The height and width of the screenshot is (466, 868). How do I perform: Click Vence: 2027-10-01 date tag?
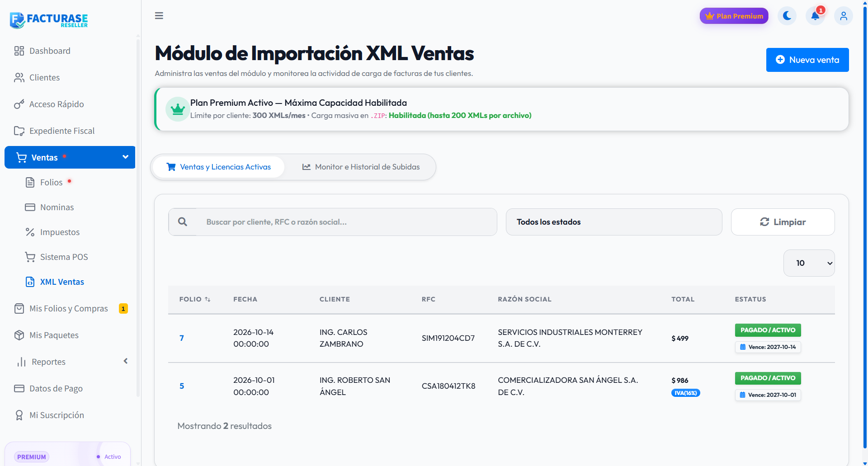pyautogui.click(x=768, y=395)
